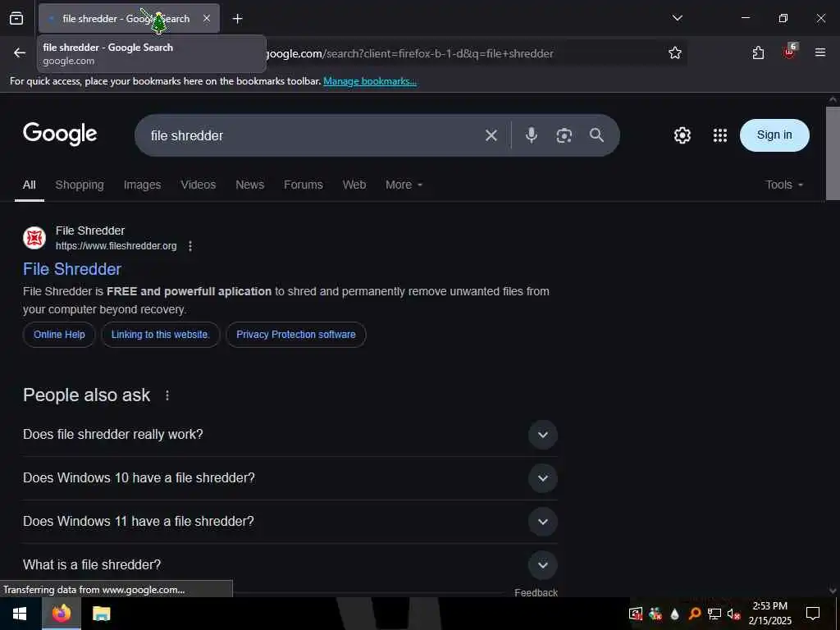
Task: Open a new tab with the plus button
Action: (237, 19)
